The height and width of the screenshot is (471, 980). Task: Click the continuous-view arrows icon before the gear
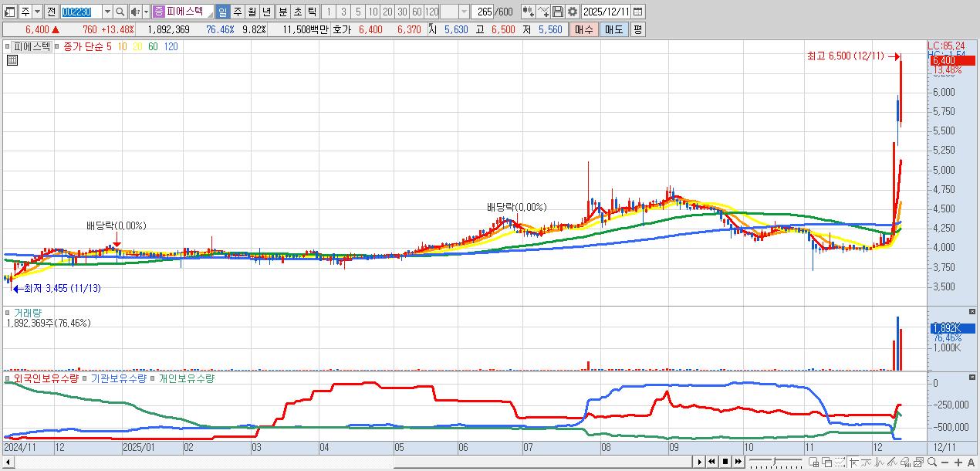point(527,12)
